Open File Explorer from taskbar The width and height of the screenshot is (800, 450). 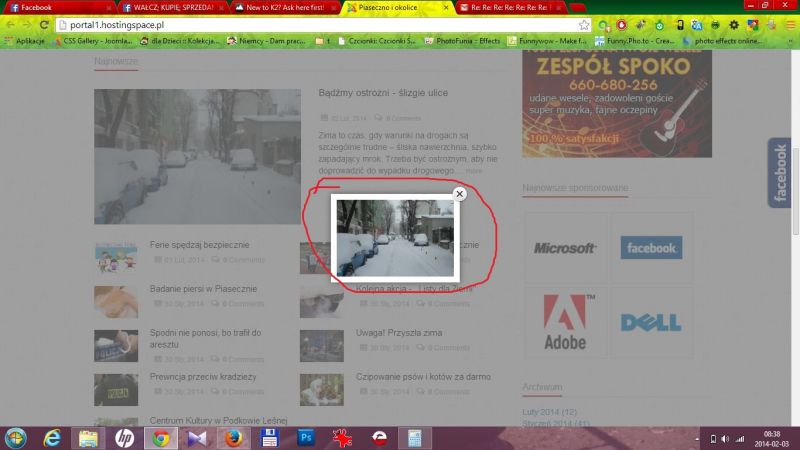point(88,439)
